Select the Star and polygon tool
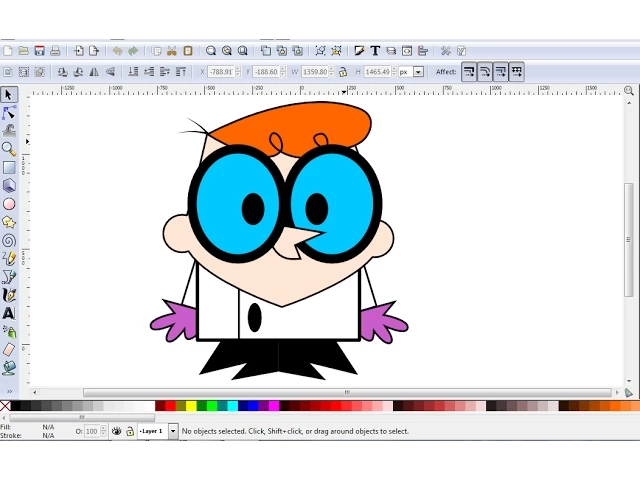640x480 pixels. (x=9, y=222)
